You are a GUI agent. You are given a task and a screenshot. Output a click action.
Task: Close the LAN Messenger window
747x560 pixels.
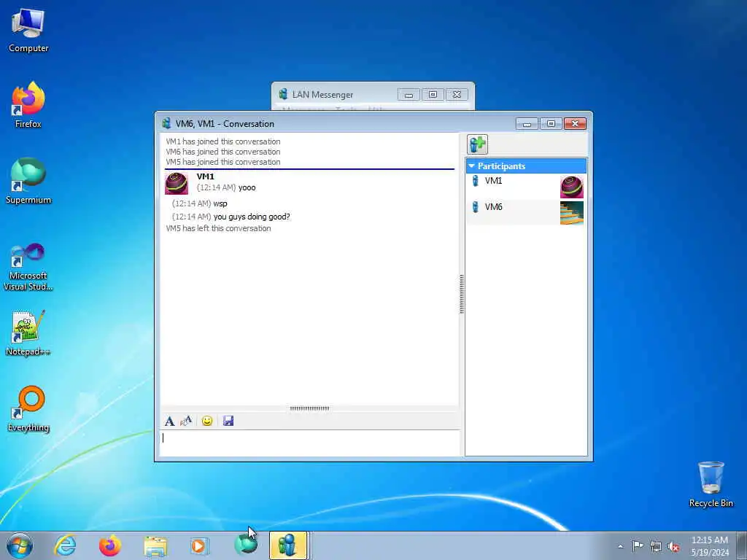point(457,95)
